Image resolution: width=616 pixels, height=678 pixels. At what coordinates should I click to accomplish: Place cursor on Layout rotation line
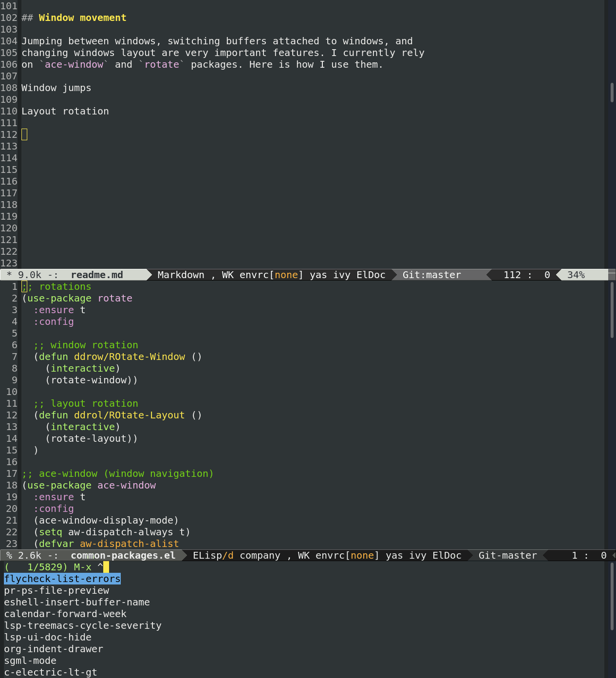click(65, 111)
